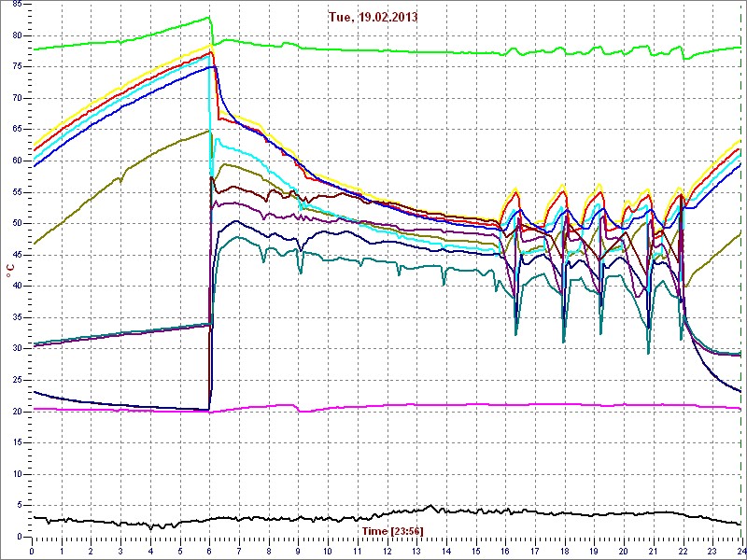Select the 75 value on the temperature axis
The image size is (747, 560).
point(17,67)
